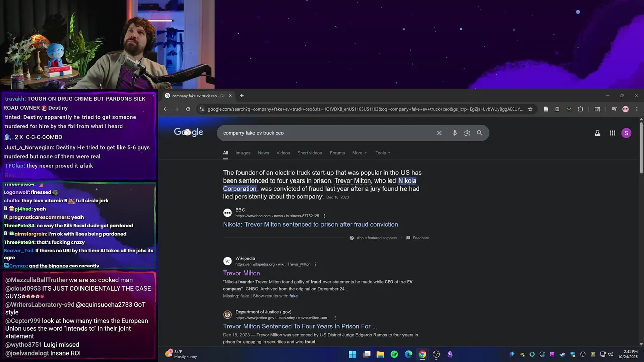The image size is (644, 362).
Task: Open File Explorer from taskbar
Action: (380, 354)
